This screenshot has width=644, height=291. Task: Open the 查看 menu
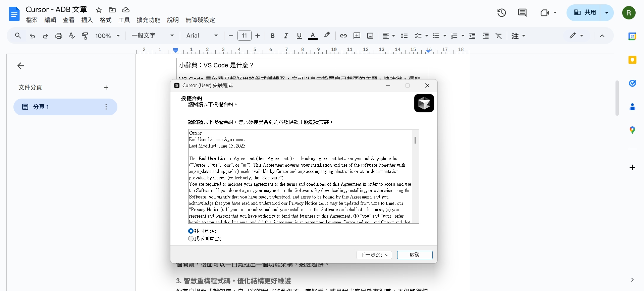[69, 20]
